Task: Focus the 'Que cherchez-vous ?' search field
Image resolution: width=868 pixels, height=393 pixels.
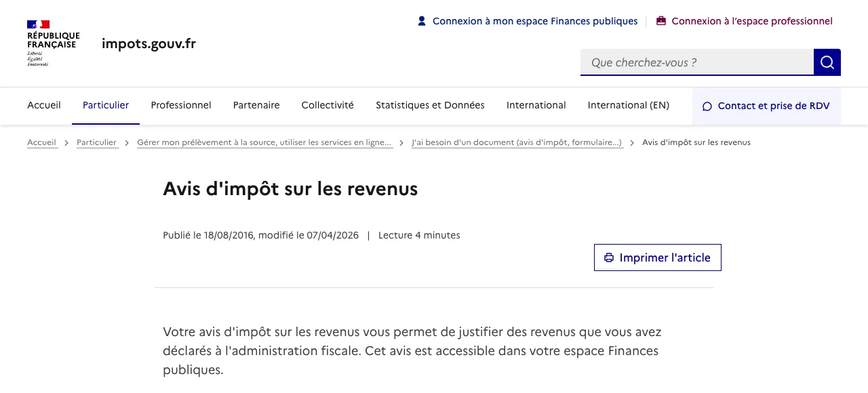Action: point(697,62)
